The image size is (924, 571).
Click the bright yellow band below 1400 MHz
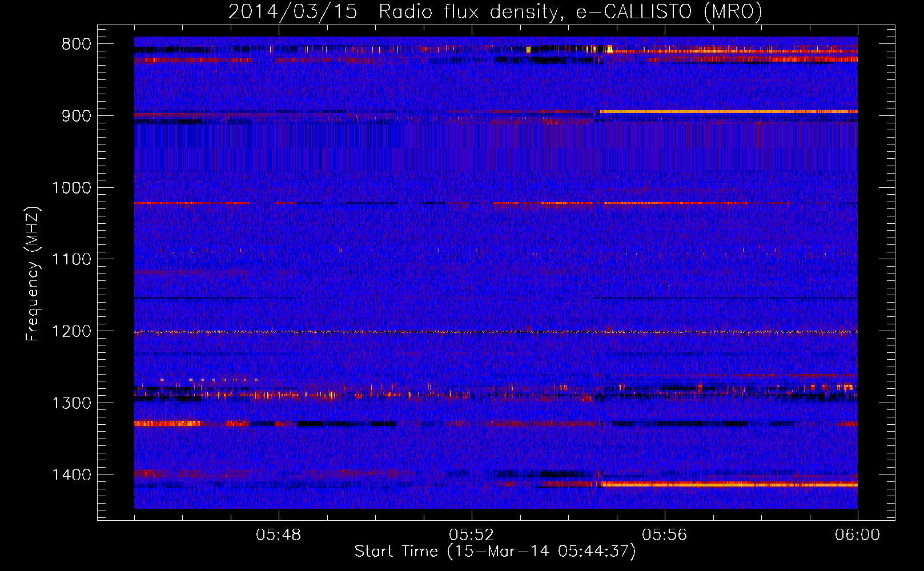(x=729, y=484)
